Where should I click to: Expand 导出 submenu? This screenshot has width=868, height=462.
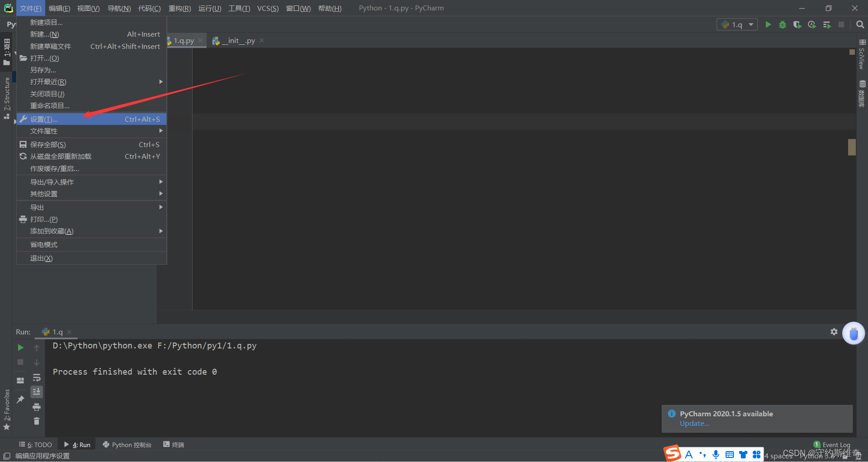(92, 207)
